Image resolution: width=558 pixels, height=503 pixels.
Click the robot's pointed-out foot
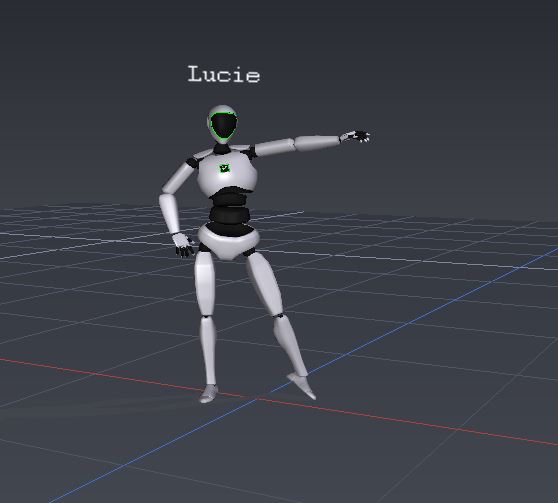[x=301, y=386]
